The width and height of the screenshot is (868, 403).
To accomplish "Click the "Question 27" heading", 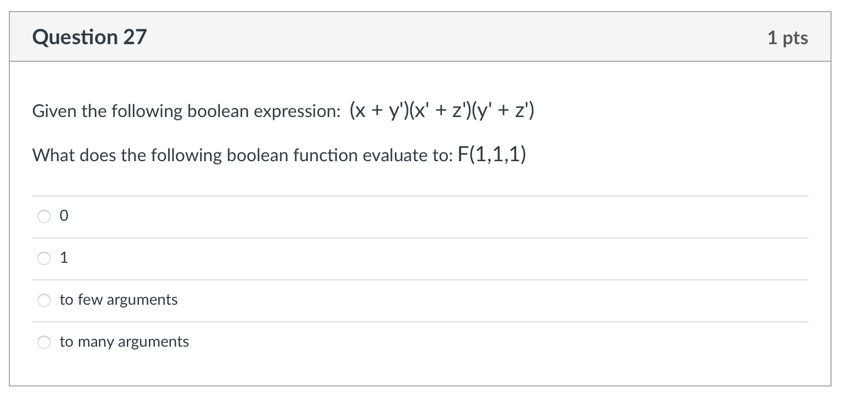I will 89,37.
